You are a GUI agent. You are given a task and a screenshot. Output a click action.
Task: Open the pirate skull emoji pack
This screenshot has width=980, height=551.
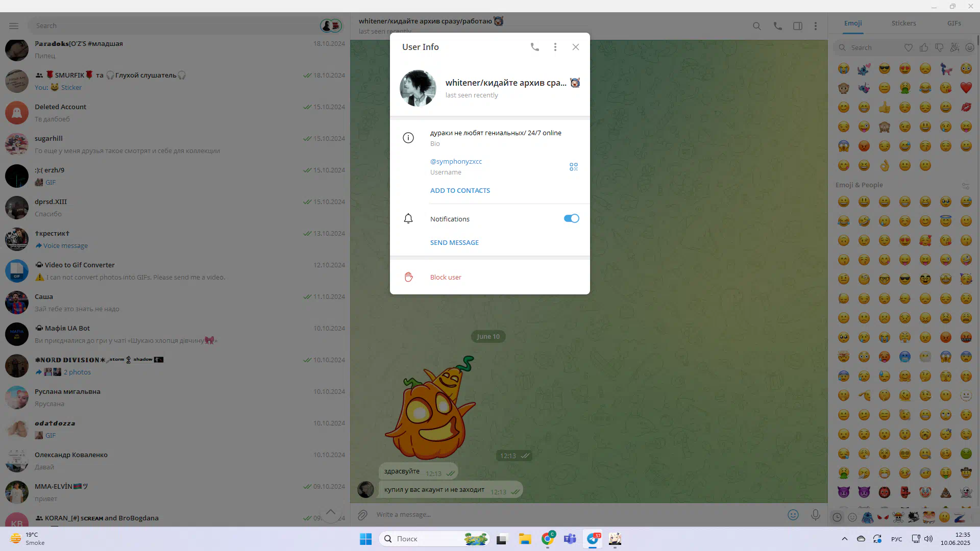(898, 517)
